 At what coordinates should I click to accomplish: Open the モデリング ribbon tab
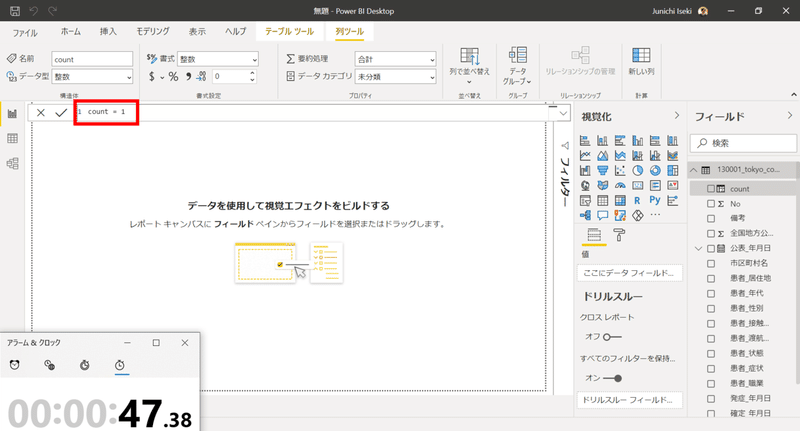coord(153,32)
